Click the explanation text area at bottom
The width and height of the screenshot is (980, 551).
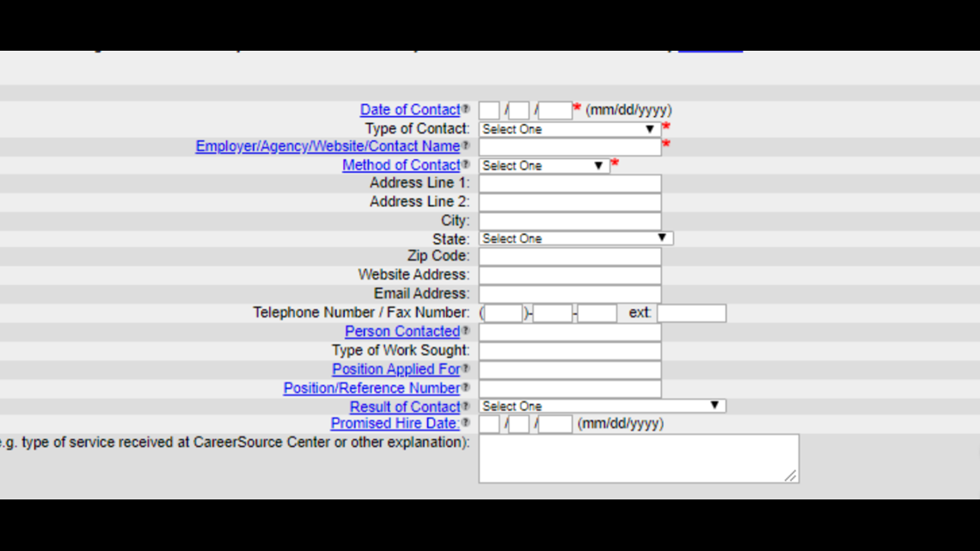click(639, 457)
